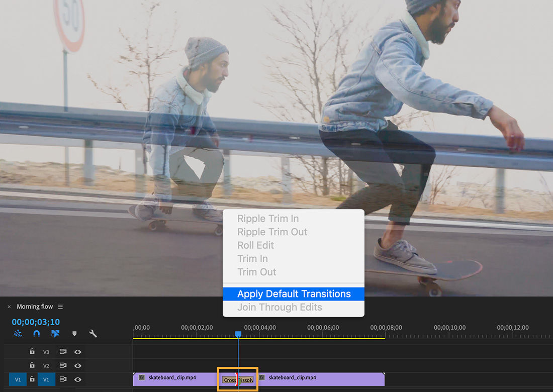Screen dimensions: 553x392
Task: Click the blue playhead marker on the ruler
Action: [238, 333]
